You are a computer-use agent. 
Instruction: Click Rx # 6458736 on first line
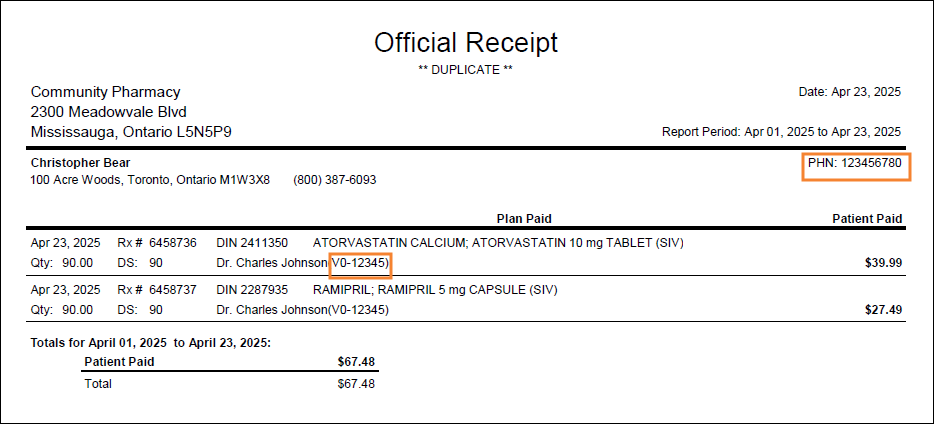157,243
